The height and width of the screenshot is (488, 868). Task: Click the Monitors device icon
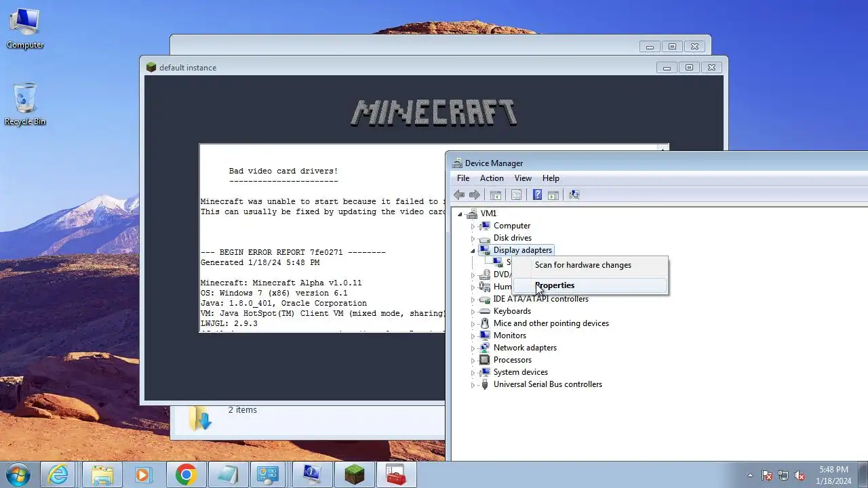(x=484, y=335)
